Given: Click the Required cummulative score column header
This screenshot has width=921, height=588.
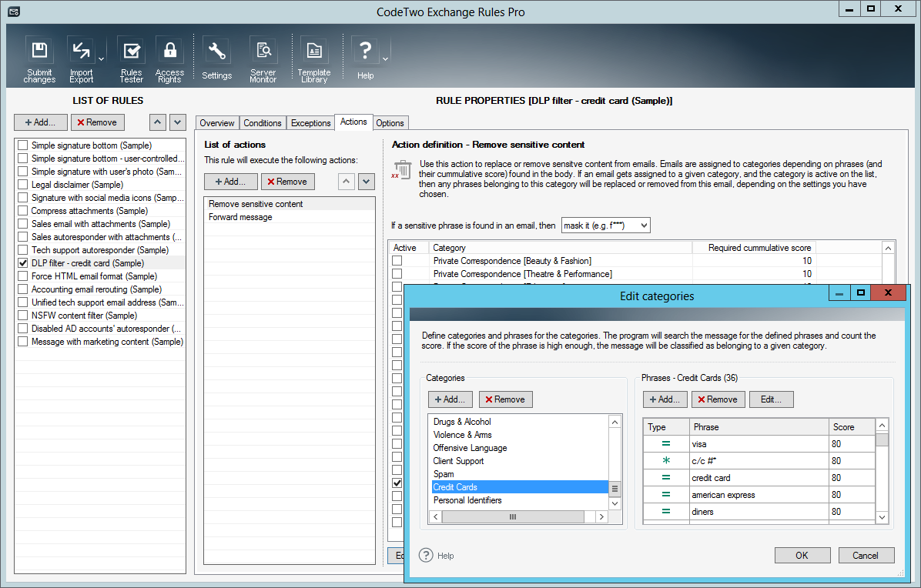Looking at the screenshot, I should (754, 248).
